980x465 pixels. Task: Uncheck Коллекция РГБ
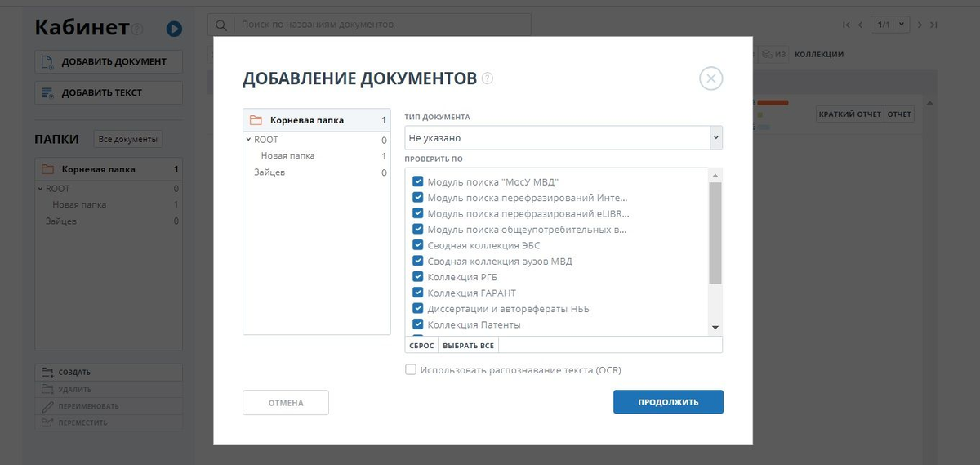point(418,277)
